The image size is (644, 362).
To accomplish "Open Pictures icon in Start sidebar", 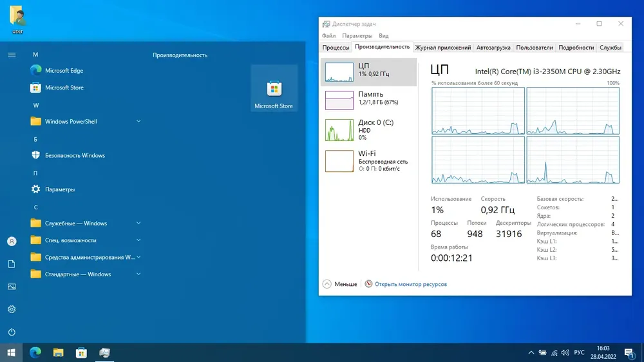I will pyautogui.click(x=12, y=287).
